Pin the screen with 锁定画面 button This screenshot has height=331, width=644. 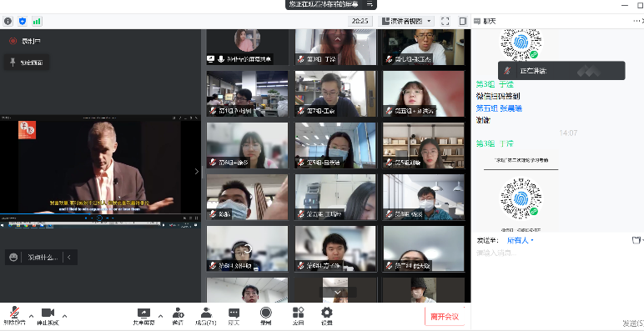[x=27, y=63]
